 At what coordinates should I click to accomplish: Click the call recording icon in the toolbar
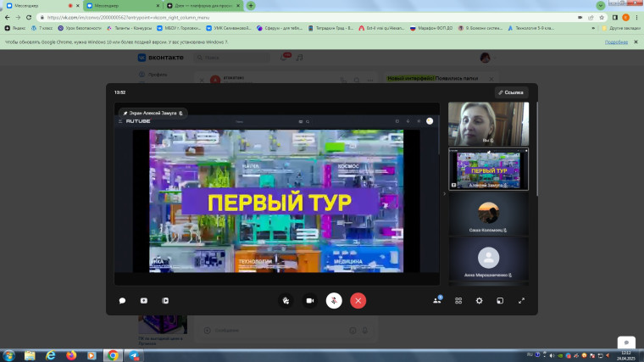[x=165, y=301]
